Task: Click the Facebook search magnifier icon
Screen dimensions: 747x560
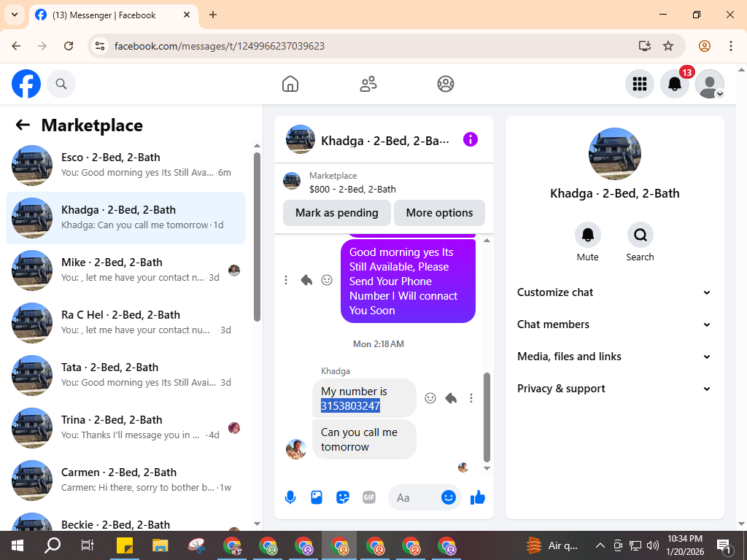Action: coord(61,84)
